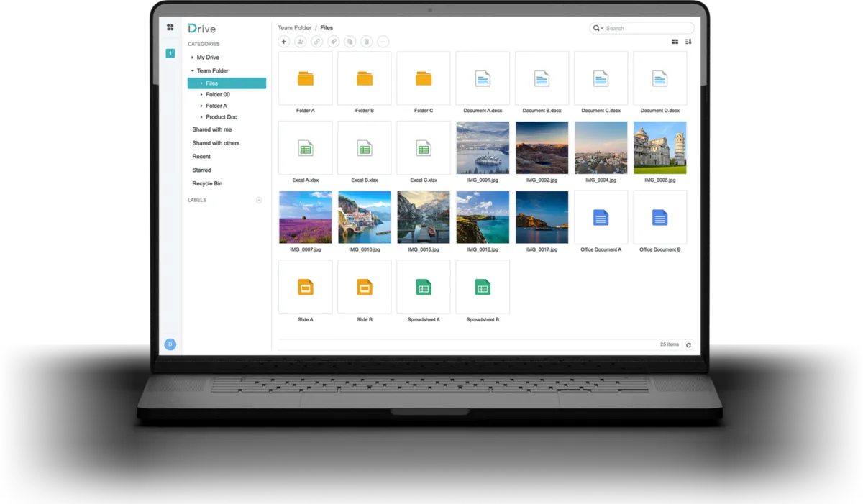Select IMG_0001.jpg thumbnail
This screenshot has width=863, height=504.
coord(483,148)
